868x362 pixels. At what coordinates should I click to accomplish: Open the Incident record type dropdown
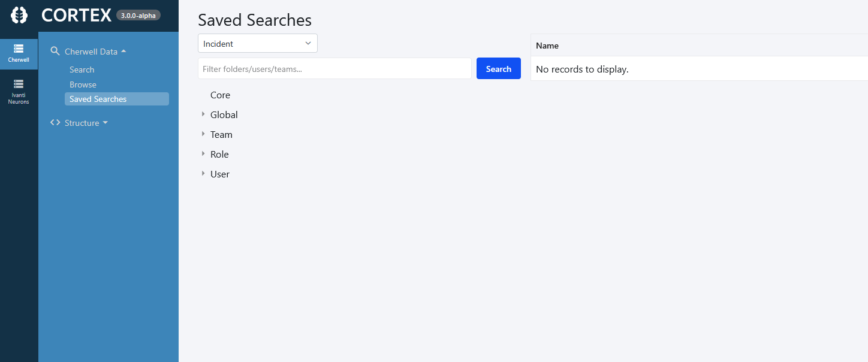pyautogui.click(x=257, y=43)
